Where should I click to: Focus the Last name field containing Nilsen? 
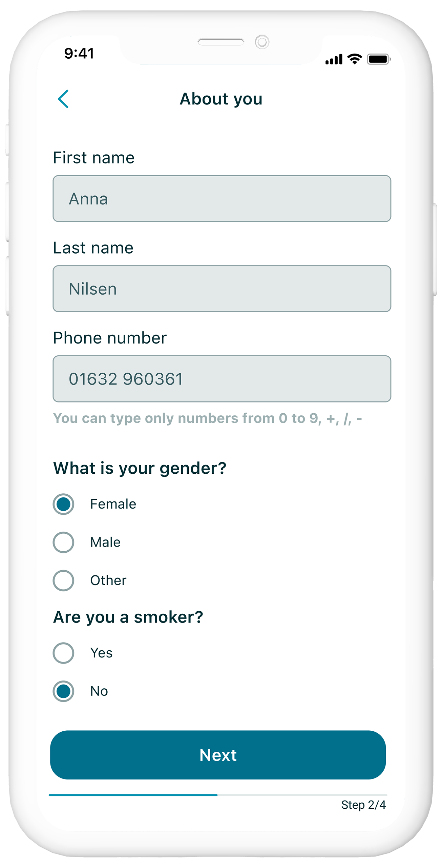pyautogui.click(x=222, y=289)
